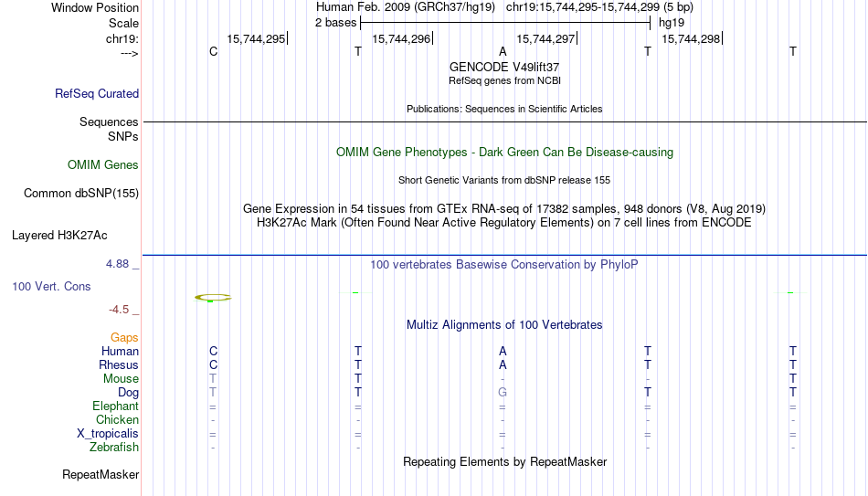
Task: Click the RefSeq Curated track label
Action: (96, 93)
